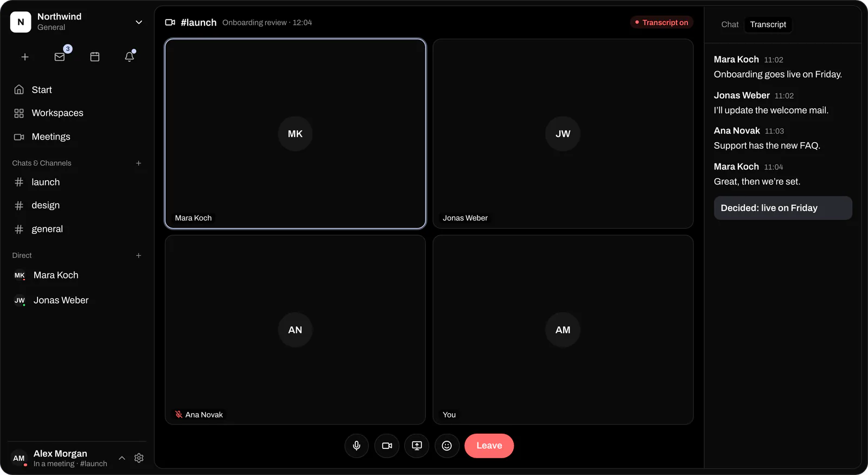Image resolution: width=868 pixels, height=475 pixels.
Task: Open direct chat with Jonas Weber
Action: coord(77,300)
